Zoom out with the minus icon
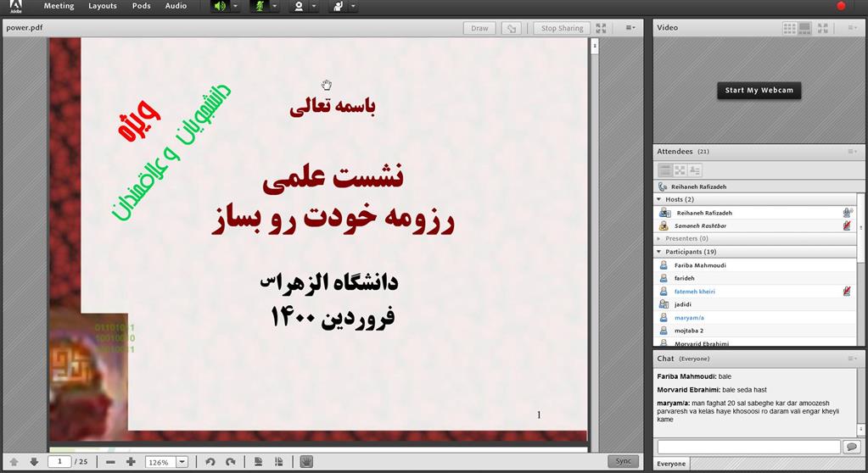868x473 pixels. point(110,462)
